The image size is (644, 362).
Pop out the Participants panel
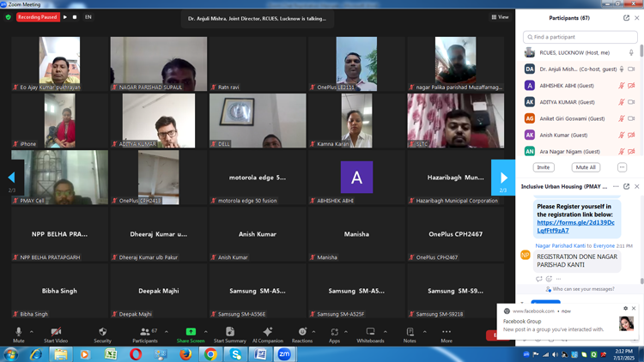point(626,18)
